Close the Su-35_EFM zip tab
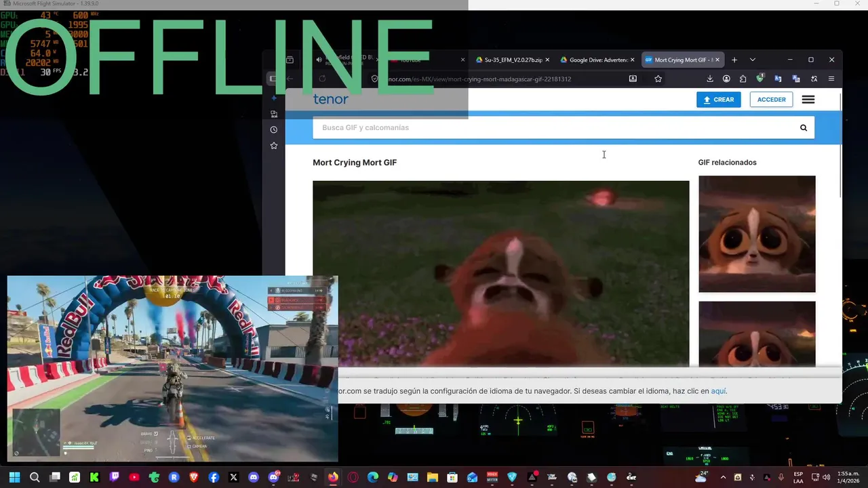Image resolution: width=868 pixels, height=488 pixels. pyautogui.click(x=547, y=60)
